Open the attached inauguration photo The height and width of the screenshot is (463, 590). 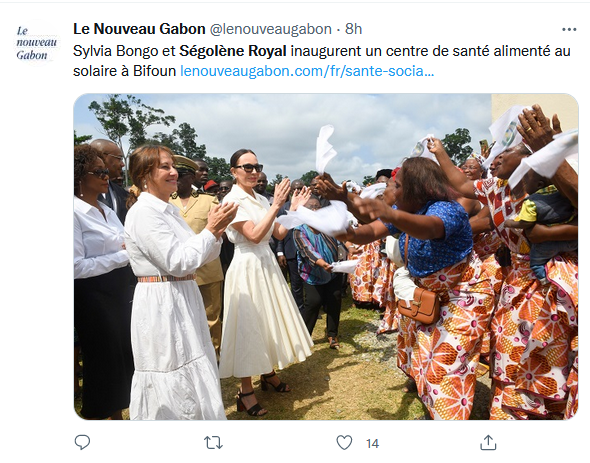[x=326, y=256]
